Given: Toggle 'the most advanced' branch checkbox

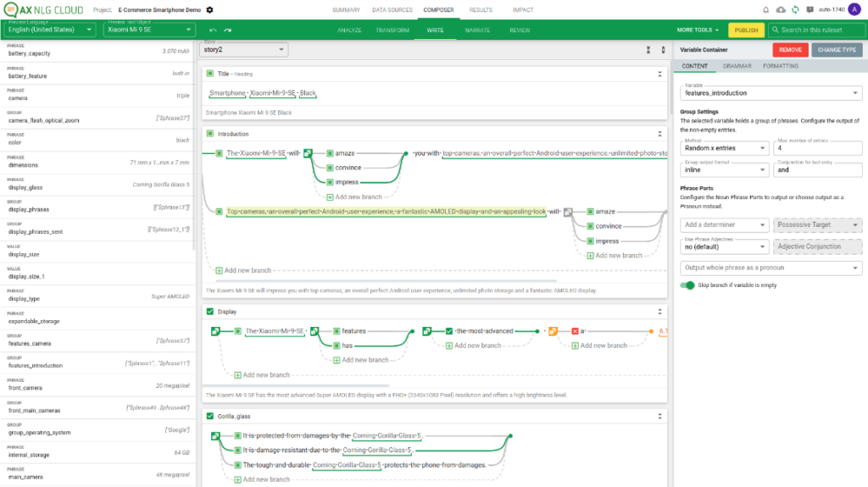Looking at the screenshot, I should (x=449, y=331).
